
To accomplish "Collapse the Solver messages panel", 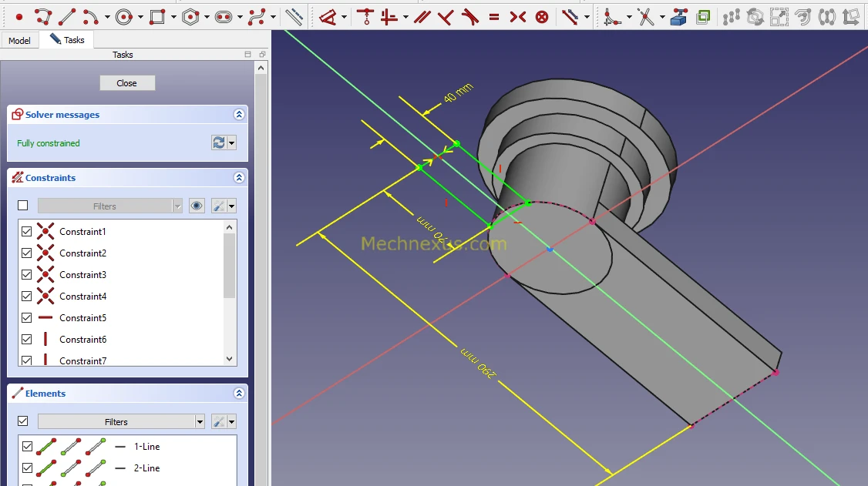I will coord(239,115).
